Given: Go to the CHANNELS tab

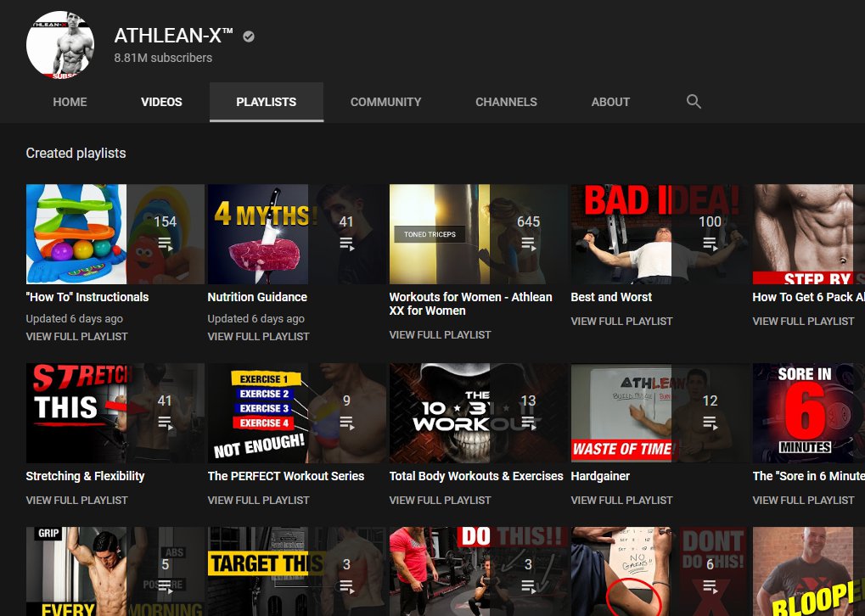Looking at the screenshot, I should point(507,102).
